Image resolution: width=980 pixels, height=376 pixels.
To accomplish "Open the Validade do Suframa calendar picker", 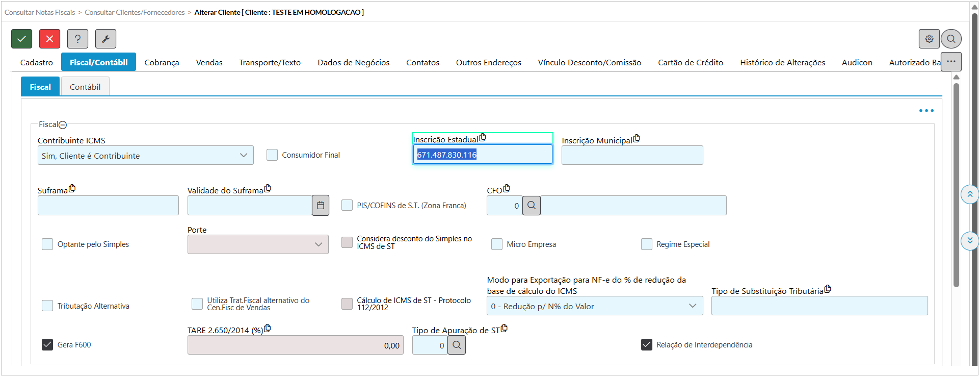I will [321, 206].
